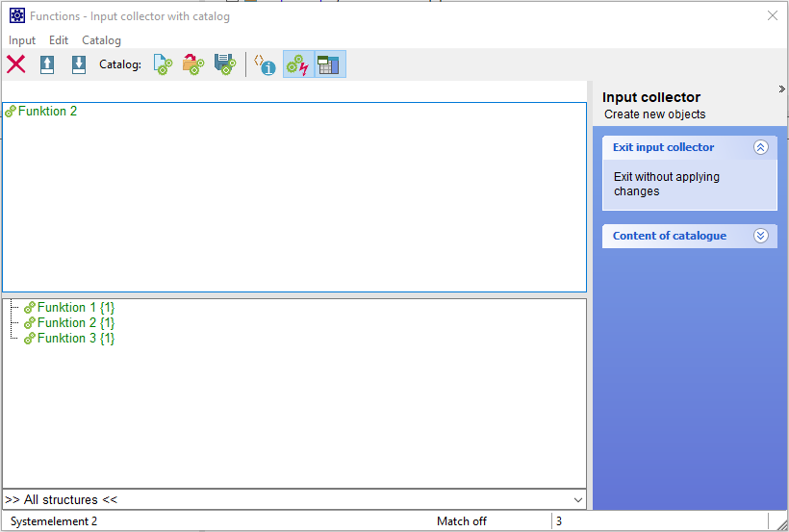Toggle the table layout view icon
The image size is (789, 532).
click(330, 64)
